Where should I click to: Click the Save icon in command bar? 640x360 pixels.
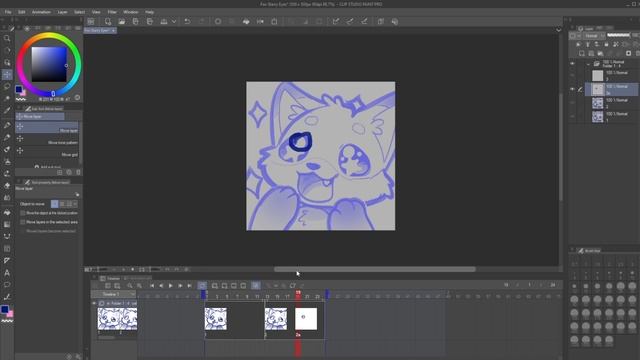pyautogui.click(x=136, y=22)
